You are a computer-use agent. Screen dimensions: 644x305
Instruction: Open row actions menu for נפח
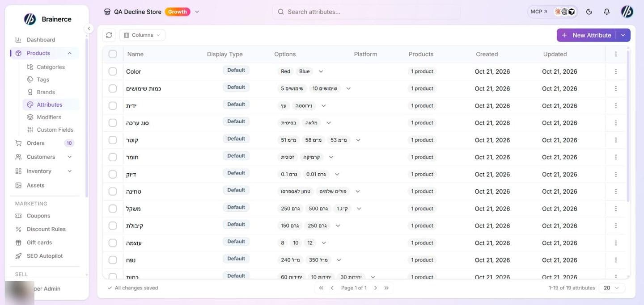(x=616, y=260)
